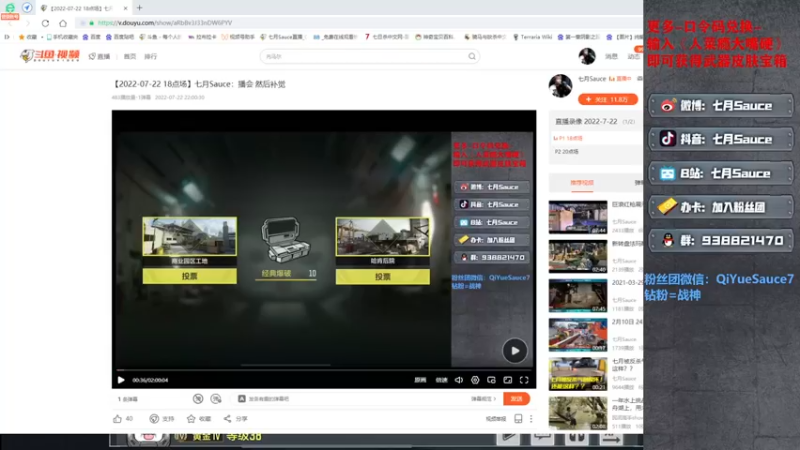Open the 直播 link in site header

click(99, 57)
